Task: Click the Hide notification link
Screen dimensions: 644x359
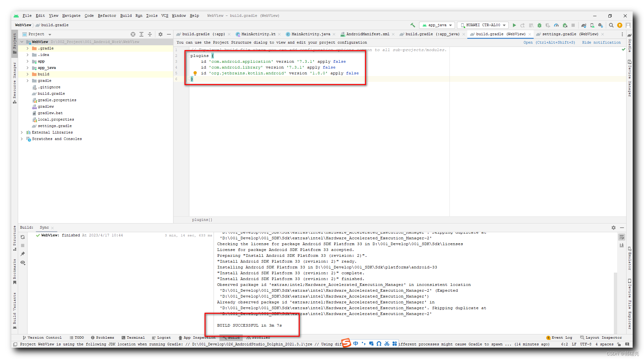Action: (x=601, y=42)
